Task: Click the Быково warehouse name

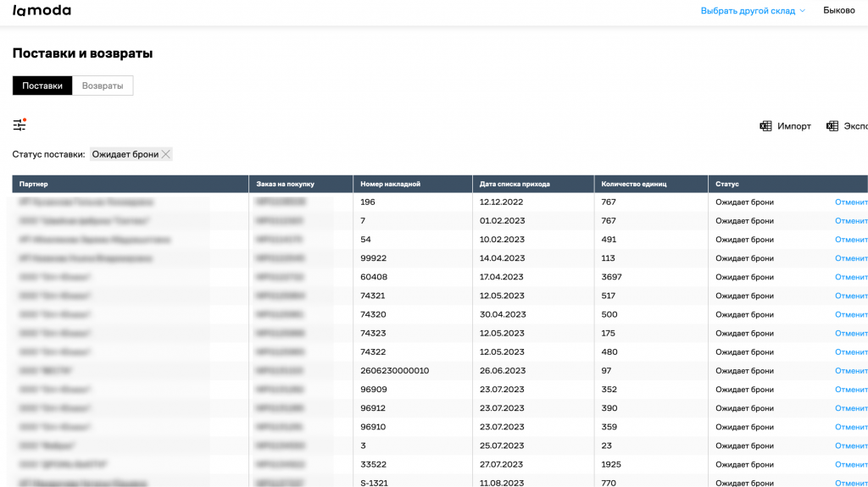Action: (x=839, y=11)
